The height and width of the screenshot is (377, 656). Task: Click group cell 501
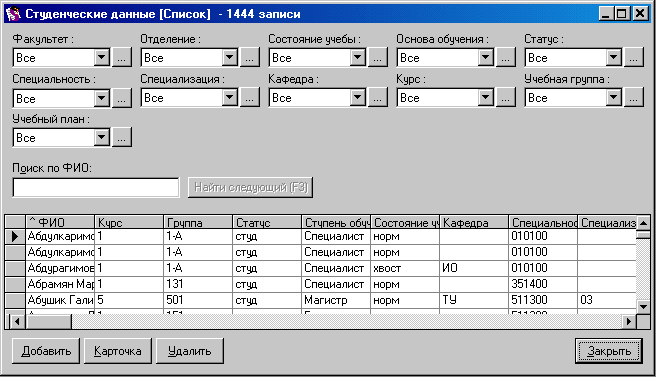coord(198,300)
